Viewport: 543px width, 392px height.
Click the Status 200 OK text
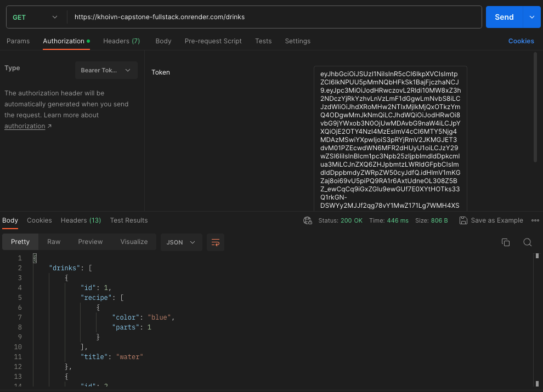(x=340, y=220)
